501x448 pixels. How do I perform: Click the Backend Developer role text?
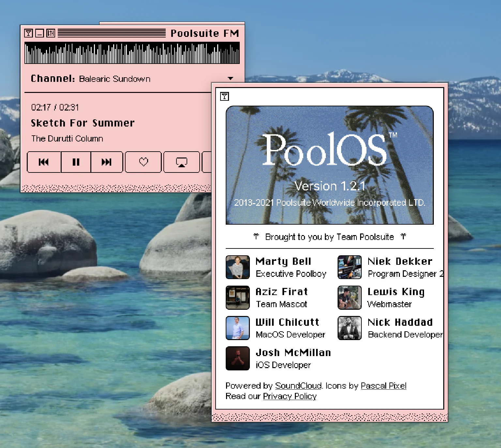pos(405,335)
